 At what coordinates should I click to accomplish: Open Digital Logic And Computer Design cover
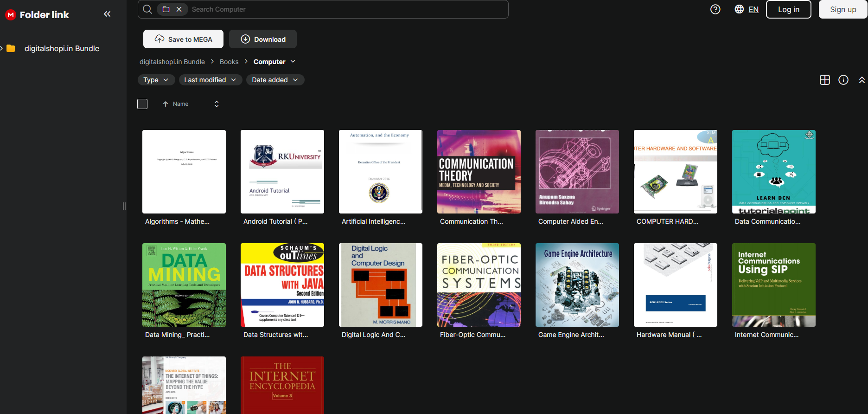381,285
